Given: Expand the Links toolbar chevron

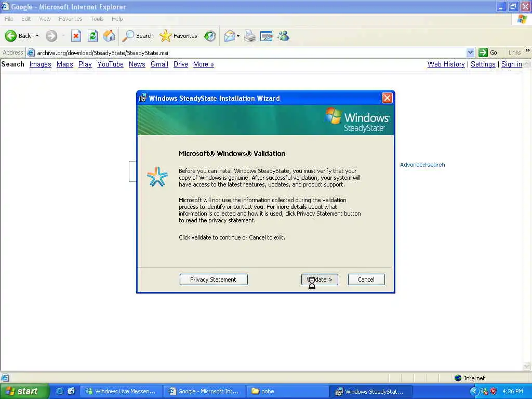Looking at the screenshot, I should coord(528,50).
